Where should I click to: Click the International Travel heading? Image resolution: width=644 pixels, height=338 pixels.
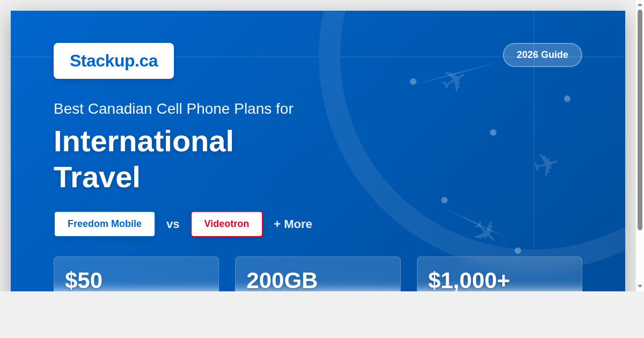[144, 159]
